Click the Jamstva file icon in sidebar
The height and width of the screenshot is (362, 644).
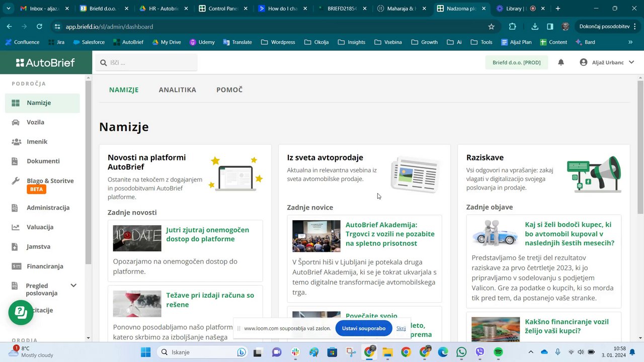tap(16, 247)
